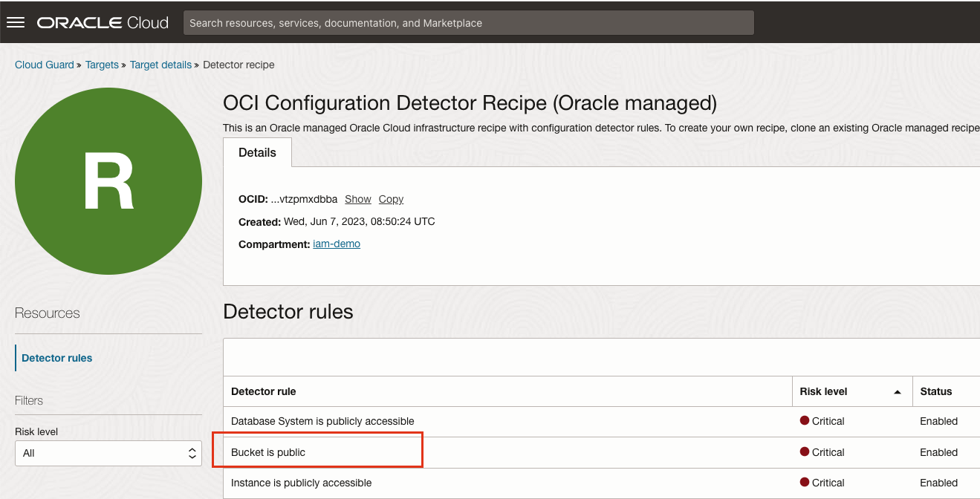Select Detector rules in Resources
The height and width of the screenshot is (499, 980).
57,358
